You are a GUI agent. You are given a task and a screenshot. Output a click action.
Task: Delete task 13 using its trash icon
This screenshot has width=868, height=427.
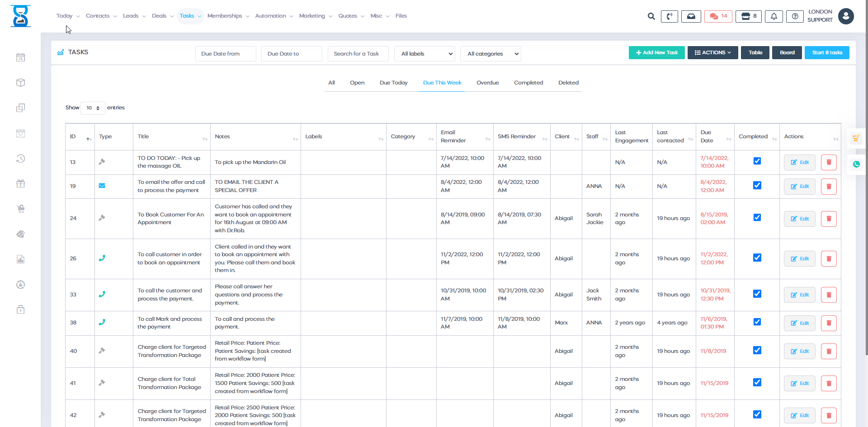[829, 162]
